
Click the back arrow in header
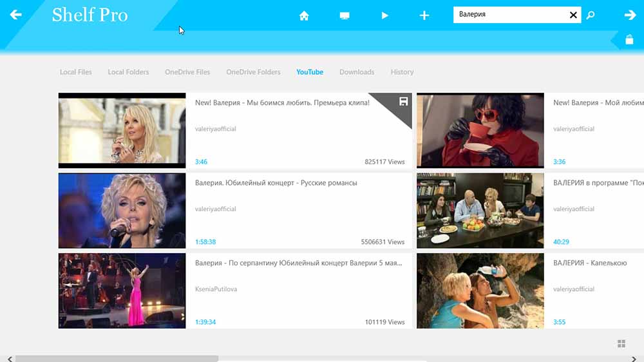point(15,15)
